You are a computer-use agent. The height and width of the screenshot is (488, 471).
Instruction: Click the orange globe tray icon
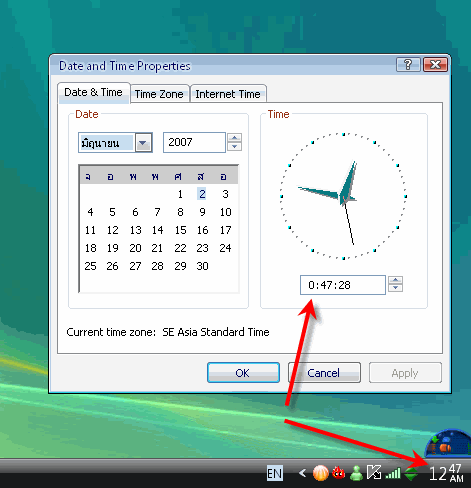tap(321, 473)
